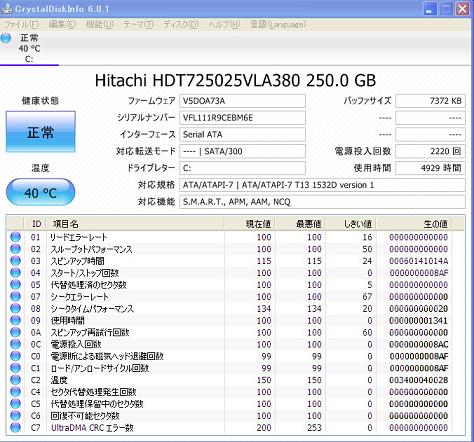The height and width of the screenshot is (442, 474).
Task: Select raw value 00060141014A
Action: tap(419, 261)
